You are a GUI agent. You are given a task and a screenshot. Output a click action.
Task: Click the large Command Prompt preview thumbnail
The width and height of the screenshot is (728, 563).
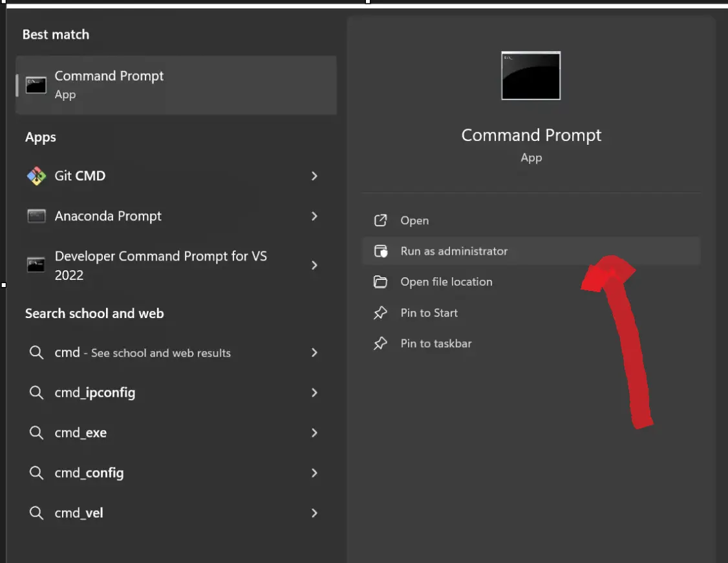[531, 76]
